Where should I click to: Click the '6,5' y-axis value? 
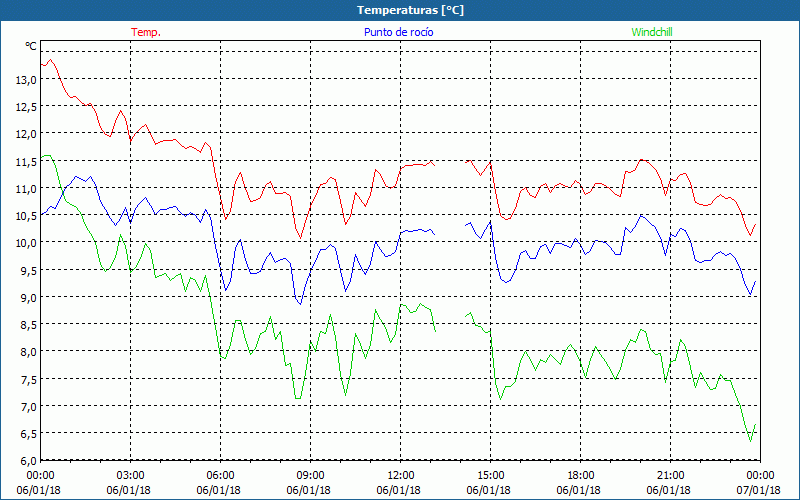pyautogui.click(x=28, y=434)
